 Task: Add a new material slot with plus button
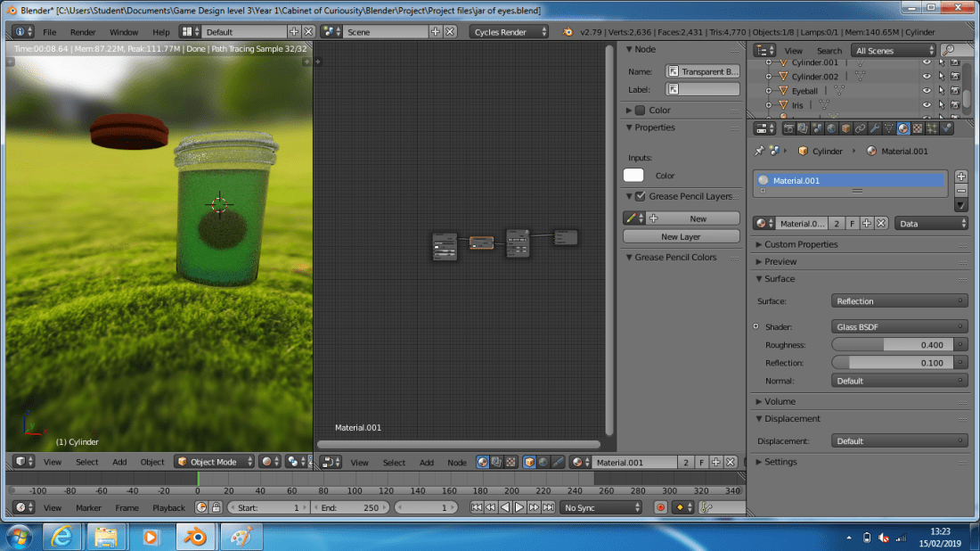[960, 177]
